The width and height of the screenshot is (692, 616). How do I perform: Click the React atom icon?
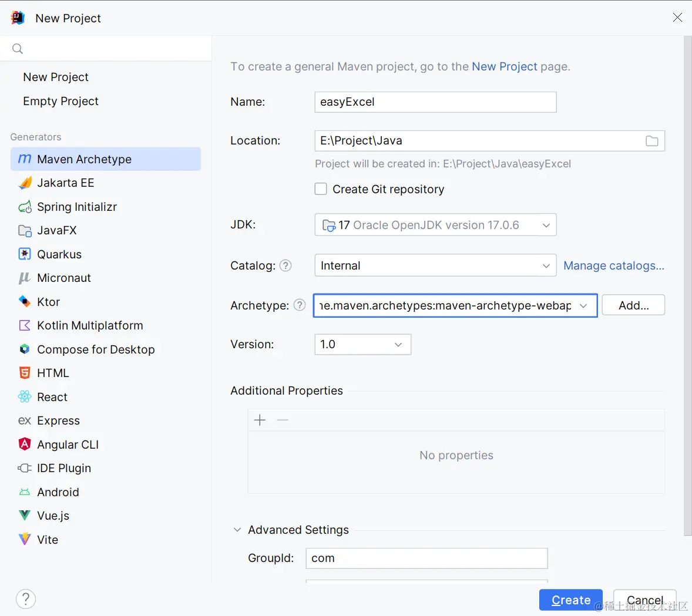click(25, 397)
